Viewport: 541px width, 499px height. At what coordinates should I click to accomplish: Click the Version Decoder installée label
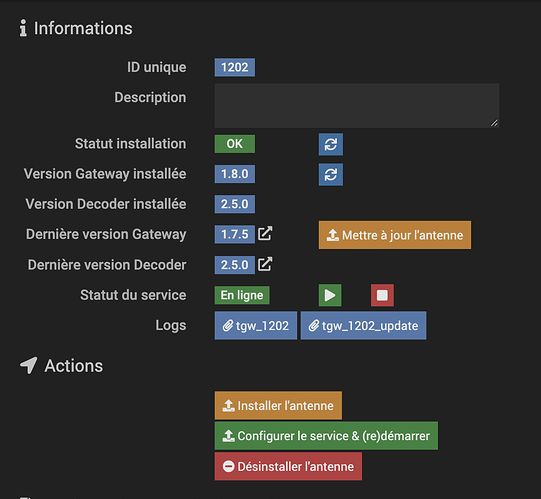pyautogui.click(x=106, y=204)
